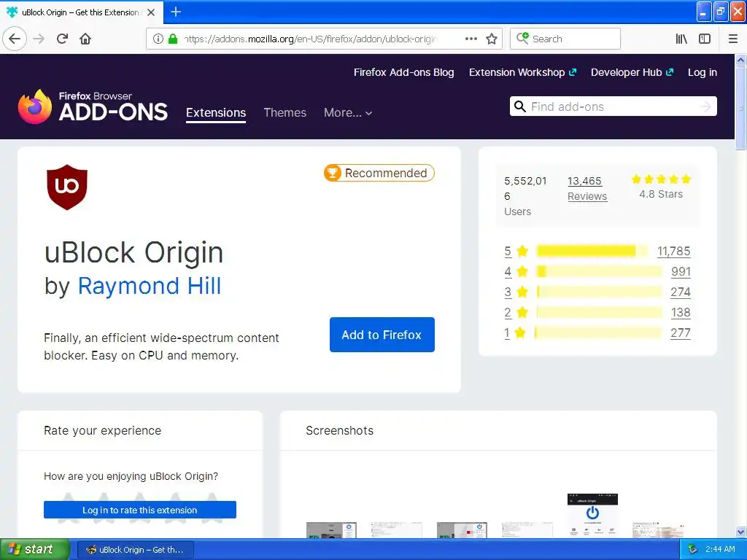Click the system tray icon near clock
The image size is (747, 560).
pyautogui.click(x=693, y=549)
